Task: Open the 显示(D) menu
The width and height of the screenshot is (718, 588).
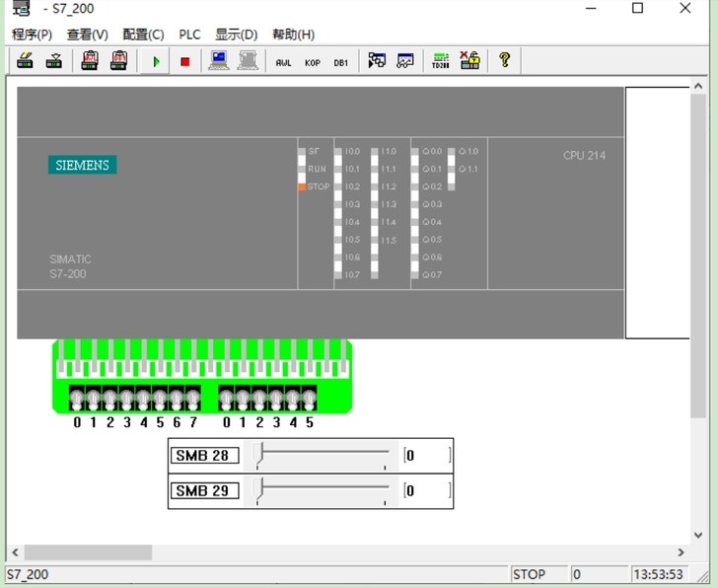Action: [237, 35]
